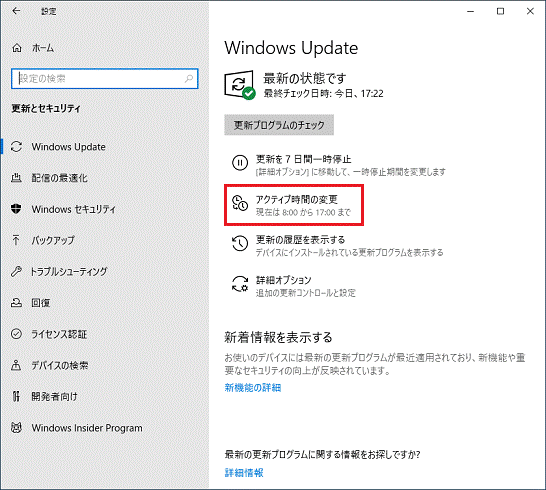This screenshot has width=546, height=490.
Task: Click the 開発者向け tools icon
Action: point(16,396)
